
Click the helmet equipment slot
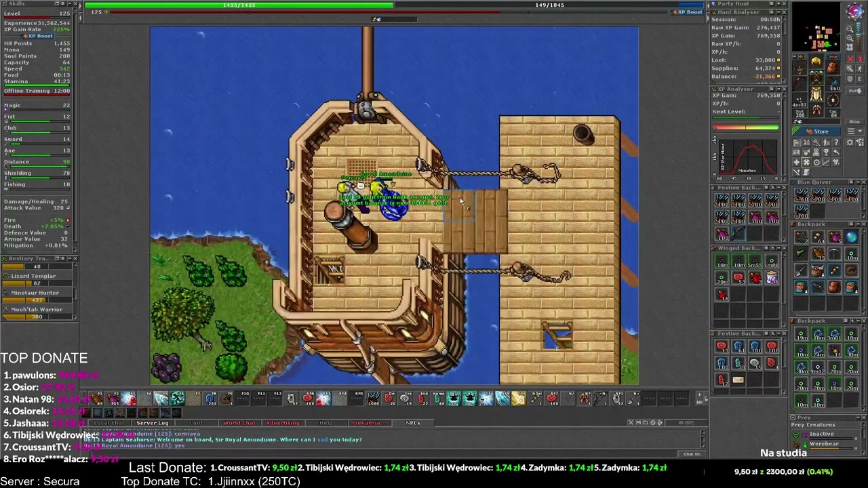point(816,61)
